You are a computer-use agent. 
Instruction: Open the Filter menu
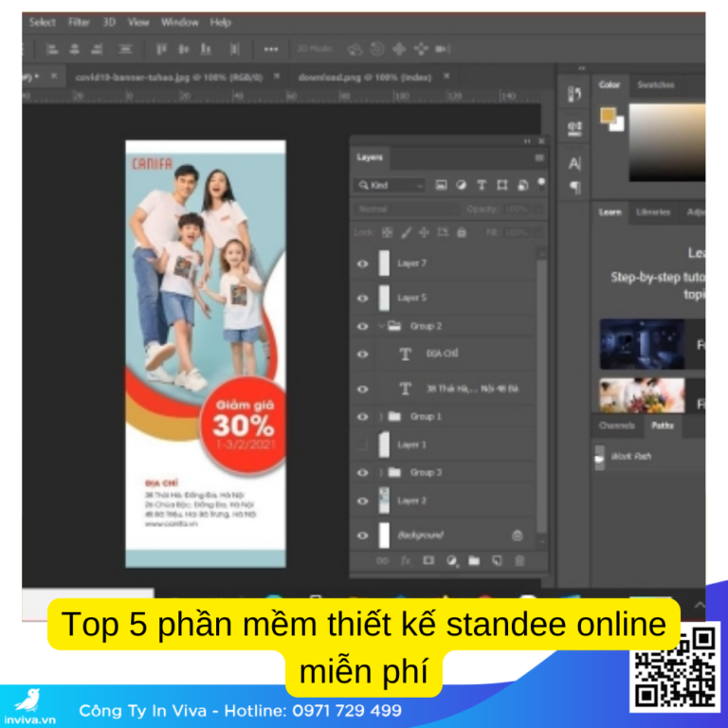pos(79,23)
